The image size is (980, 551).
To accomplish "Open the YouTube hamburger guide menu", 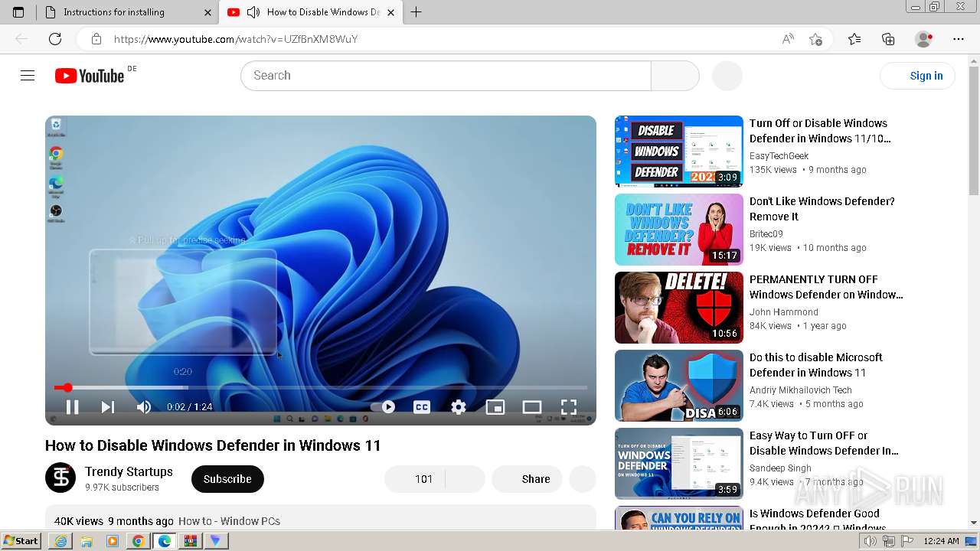I will tap(28, 76).
